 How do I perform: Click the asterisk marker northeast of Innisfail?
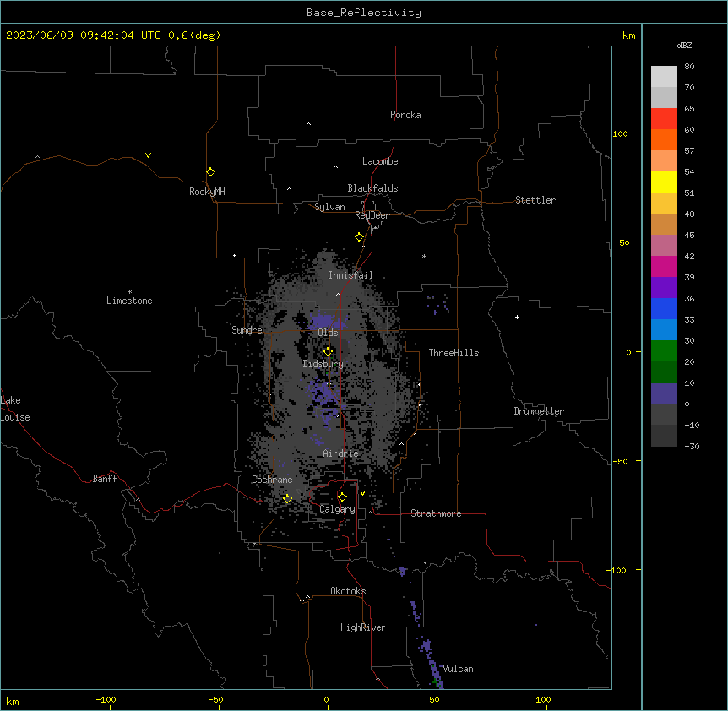(424, 256)
